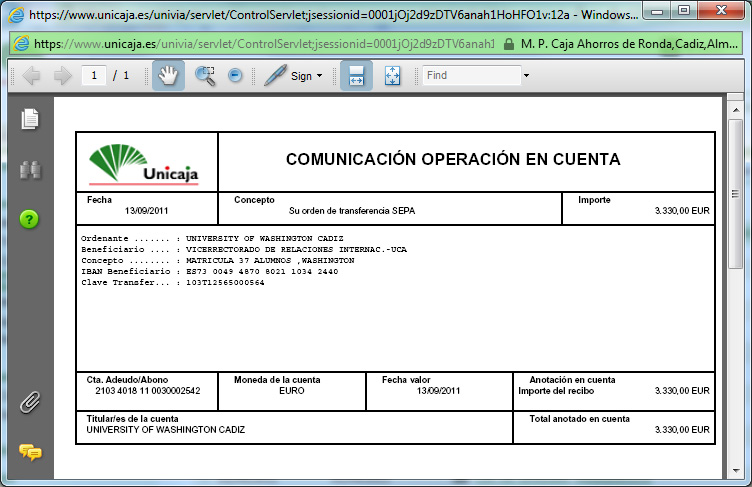
Task: Go to next page arrow
Action: [62, 75]
